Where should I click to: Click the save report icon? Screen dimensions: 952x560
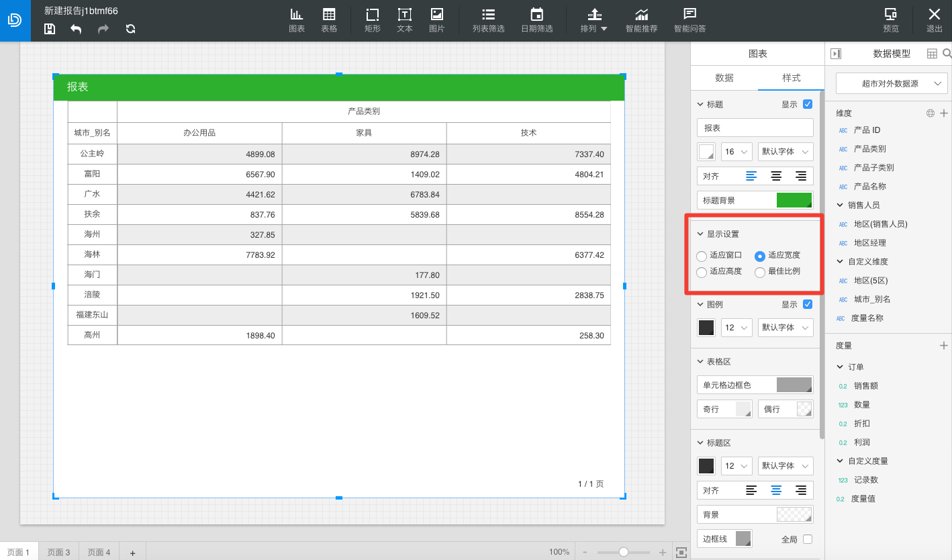click(x=50, y=29)
